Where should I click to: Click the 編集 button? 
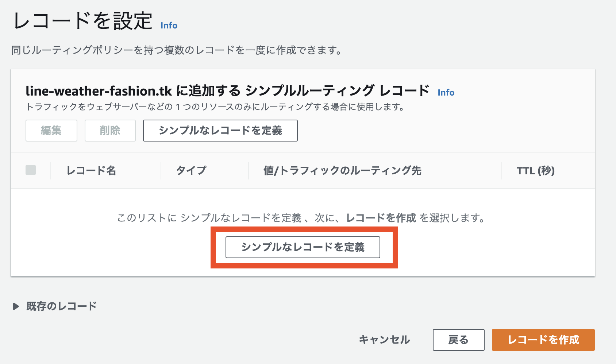[x=51, y=130]
